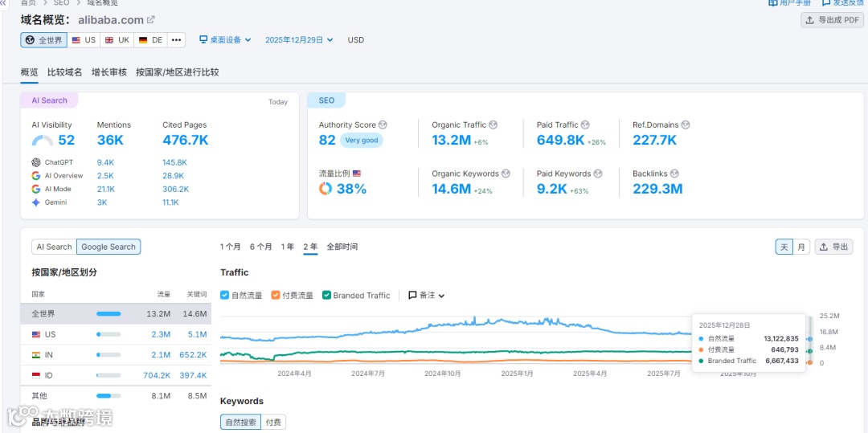The width and height of the screenshot is (868, 433).
Task: Toggle the 自然流量 checkbox
Action: 224,296
